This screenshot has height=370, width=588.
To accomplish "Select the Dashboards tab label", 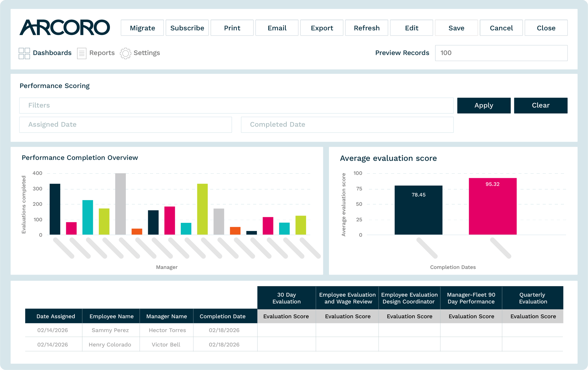I will coord(52,53).
